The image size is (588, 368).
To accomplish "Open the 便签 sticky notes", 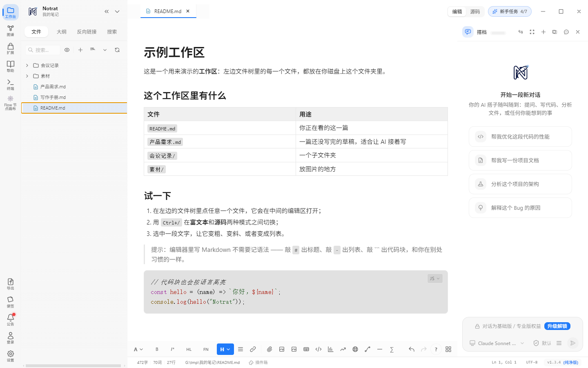I will 11,302.
